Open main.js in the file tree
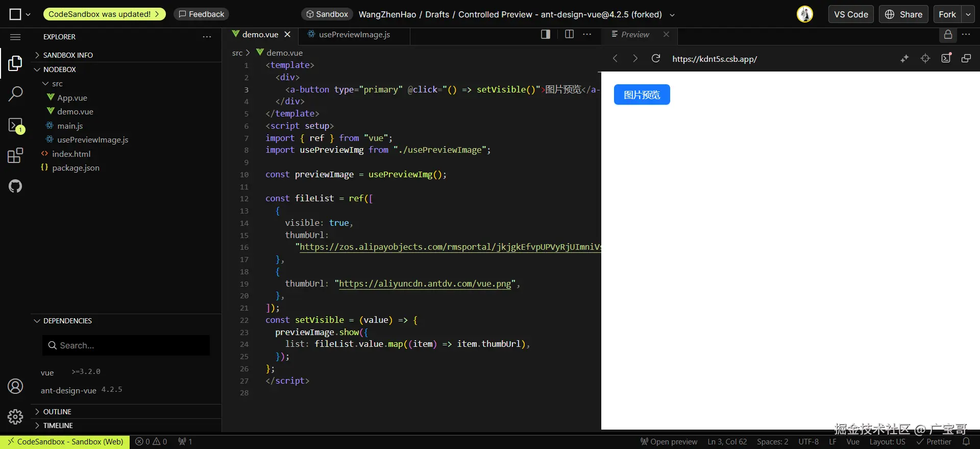The height and width of the screenshot is (449, 980). click(x=127, y=126)
